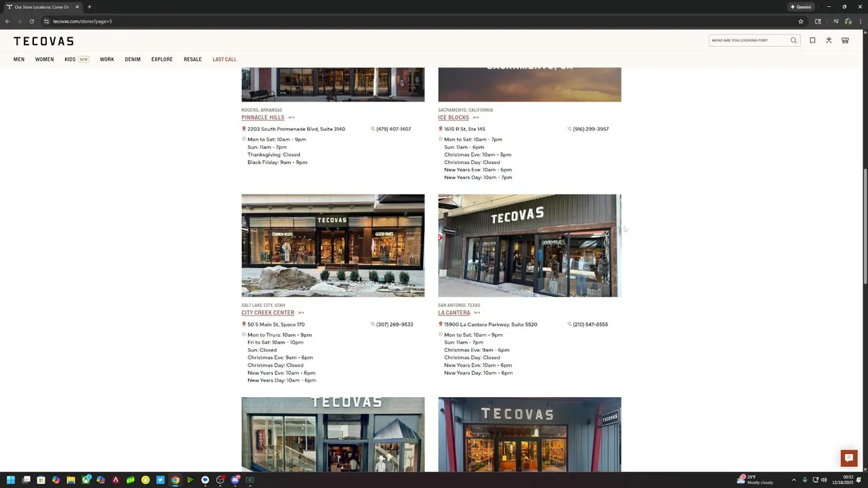Open the chat support widget
Screen dimensions: 868x488
pos(848,458)
